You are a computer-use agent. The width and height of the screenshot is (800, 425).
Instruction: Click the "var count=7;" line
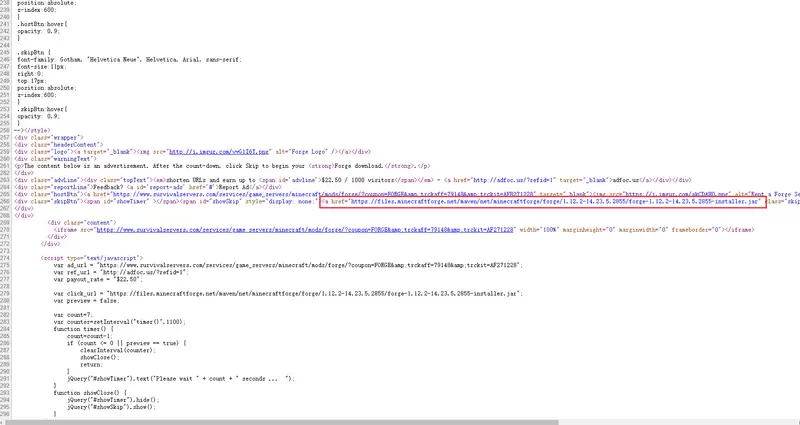73,315
